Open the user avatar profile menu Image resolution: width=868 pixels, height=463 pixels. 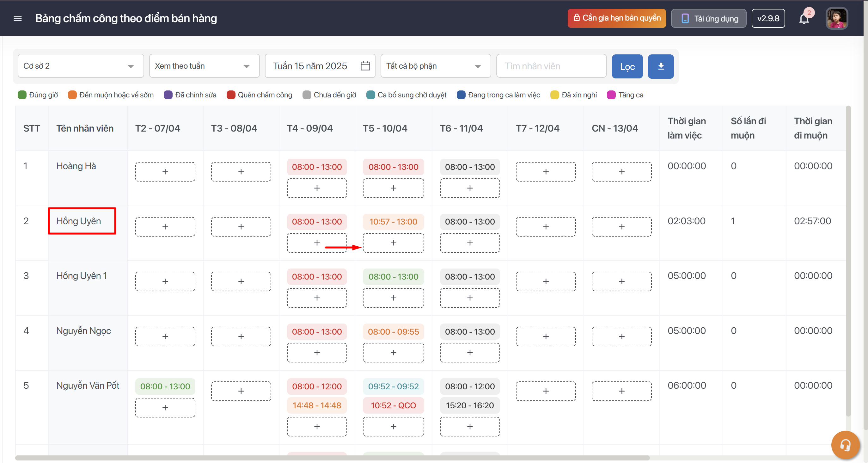(x=836, y=19)
